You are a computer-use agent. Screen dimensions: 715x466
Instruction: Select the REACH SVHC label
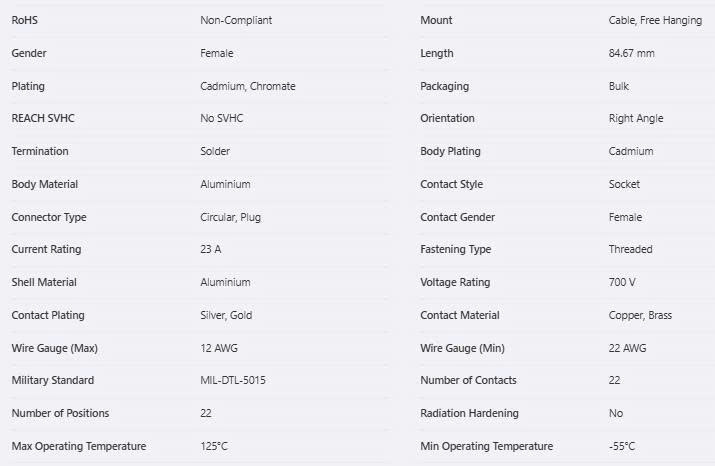(43, 118)
